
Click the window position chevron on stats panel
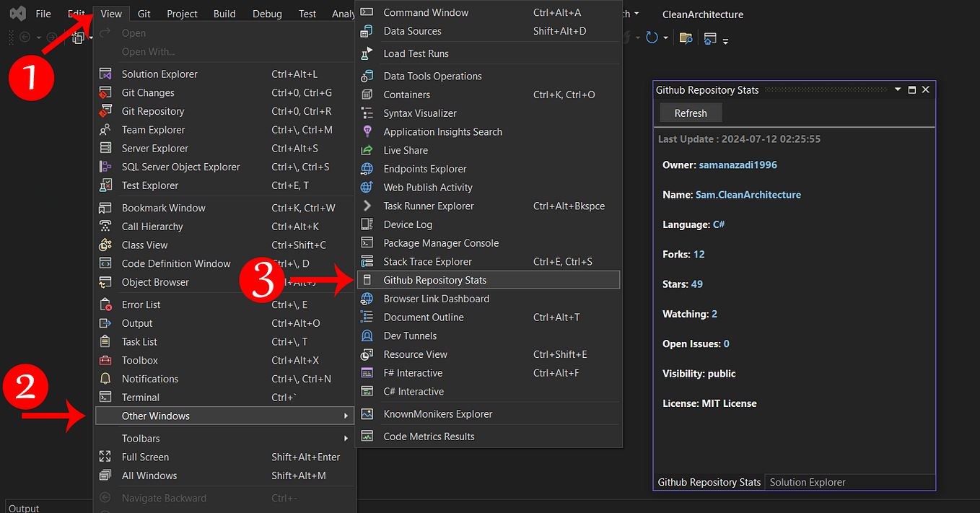898,89
